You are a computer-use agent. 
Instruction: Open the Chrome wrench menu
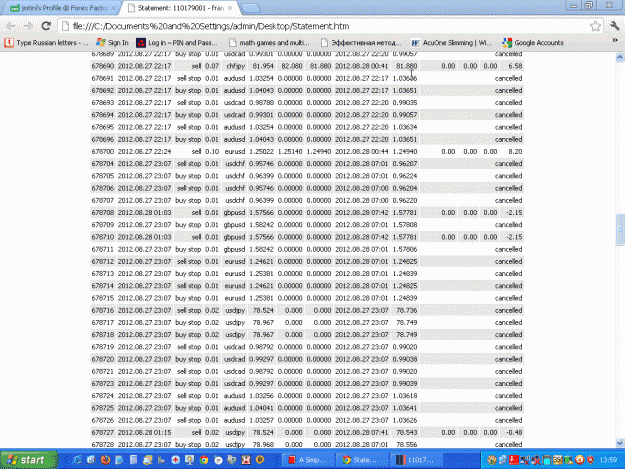[x=615, y=26]
